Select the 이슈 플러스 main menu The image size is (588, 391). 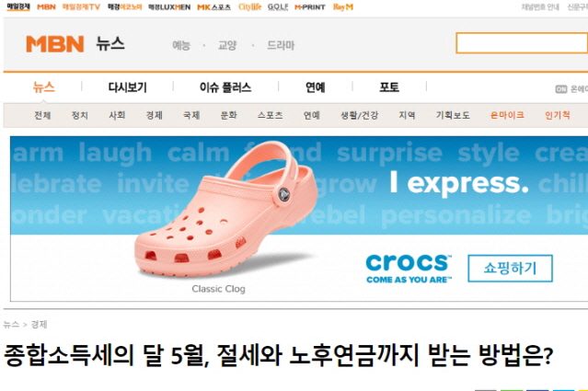click(x=225, y=87)
